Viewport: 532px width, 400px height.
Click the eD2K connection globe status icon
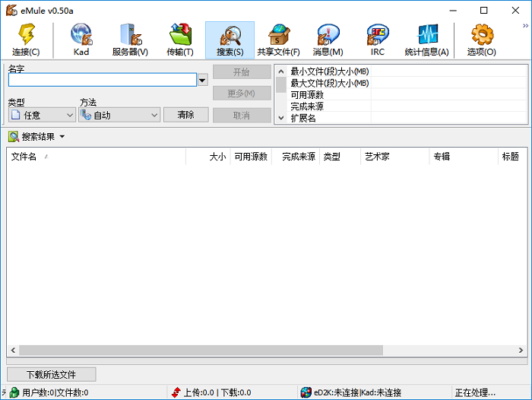click(306, 392)
